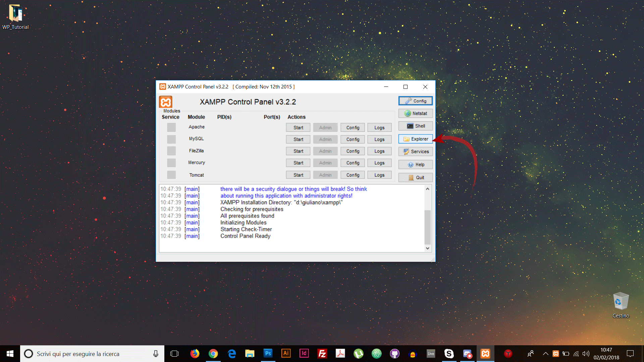Toggle the Apache module checkbox
The width and height of the screenshot is (644, 362).
pyautogui.click(x=171, y=127)
